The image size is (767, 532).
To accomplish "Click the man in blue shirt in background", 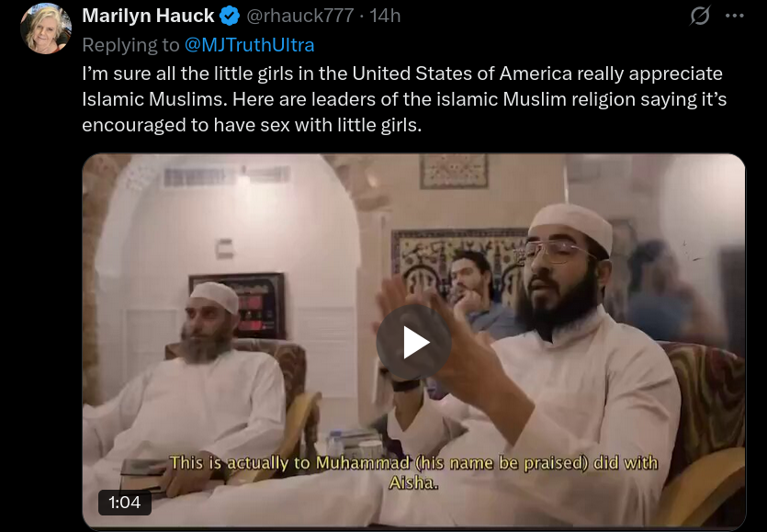I will click(477, 296).
